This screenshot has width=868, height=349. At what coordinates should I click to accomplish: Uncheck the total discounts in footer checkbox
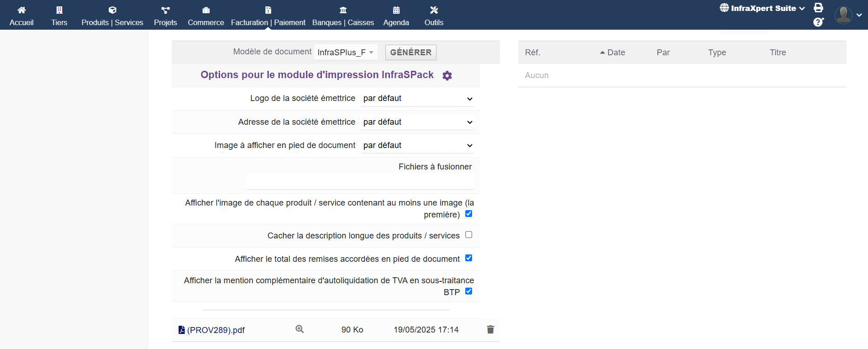coord(468,258)
